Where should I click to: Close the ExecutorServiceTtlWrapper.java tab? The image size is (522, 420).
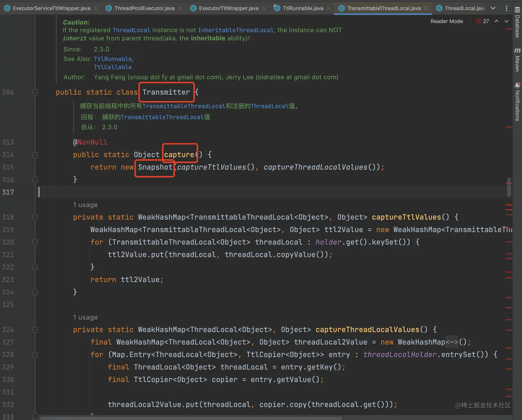[96, 8]
